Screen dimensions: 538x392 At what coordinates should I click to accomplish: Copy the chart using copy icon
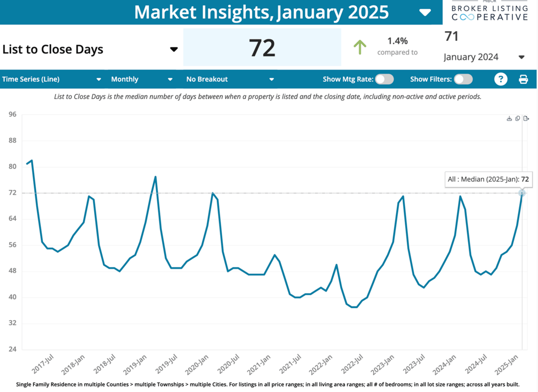pyautogui.click(x=518, y=118)
